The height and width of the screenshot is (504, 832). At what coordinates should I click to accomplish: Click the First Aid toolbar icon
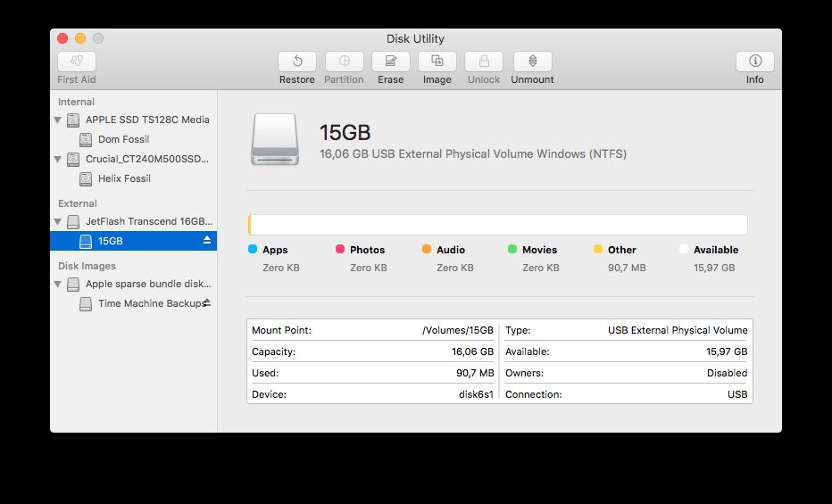(77, 62)
